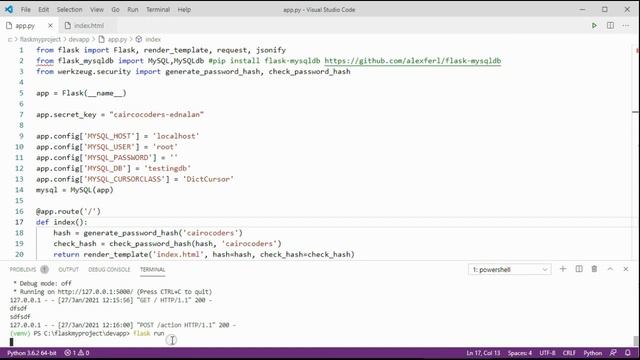Image resolution: width=640 pixels, height=360 pixels.
Task: Maximize terminal panel with chevron up
Action: pyautogui.click(x=610, y=269)
